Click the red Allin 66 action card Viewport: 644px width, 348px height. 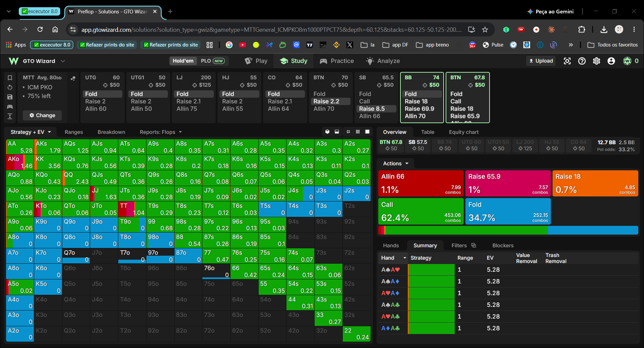(421, 183)
